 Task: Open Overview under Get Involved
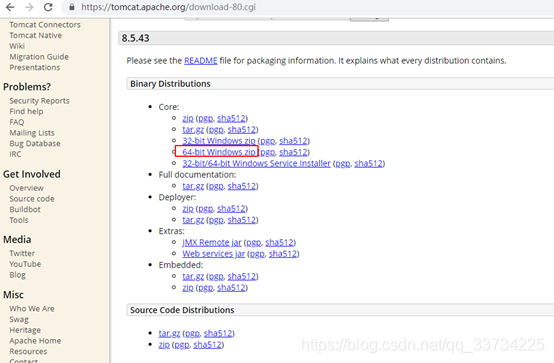26,188
